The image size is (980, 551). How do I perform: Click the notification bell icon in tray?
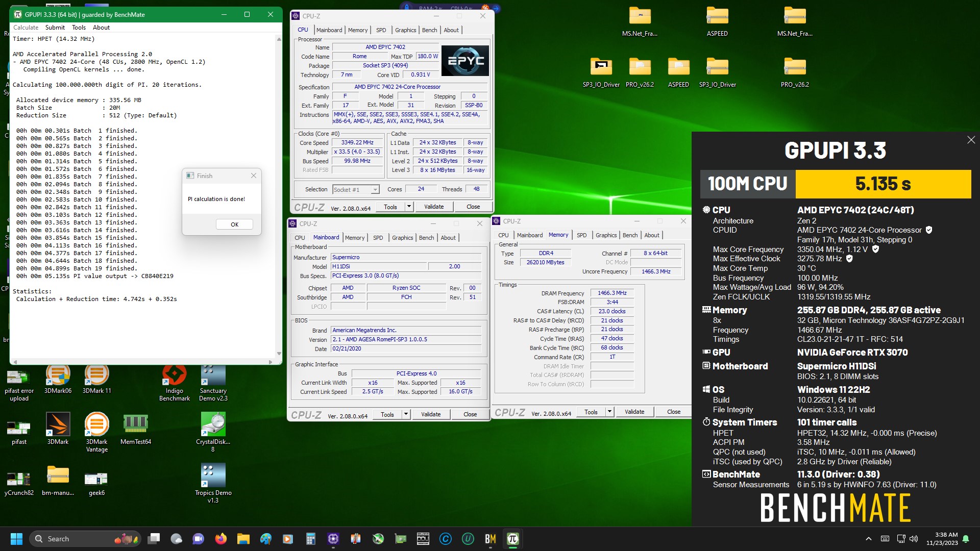965,539
